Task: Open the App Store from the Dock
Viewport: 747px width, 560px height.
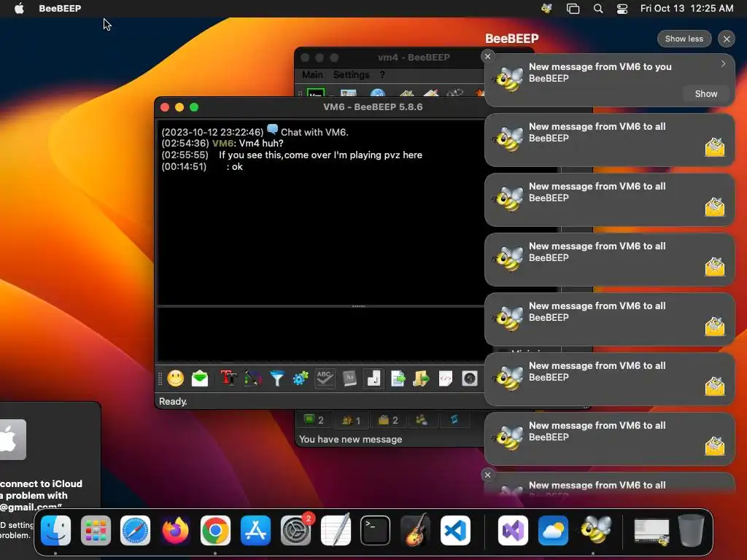Action: pos(255,530)
